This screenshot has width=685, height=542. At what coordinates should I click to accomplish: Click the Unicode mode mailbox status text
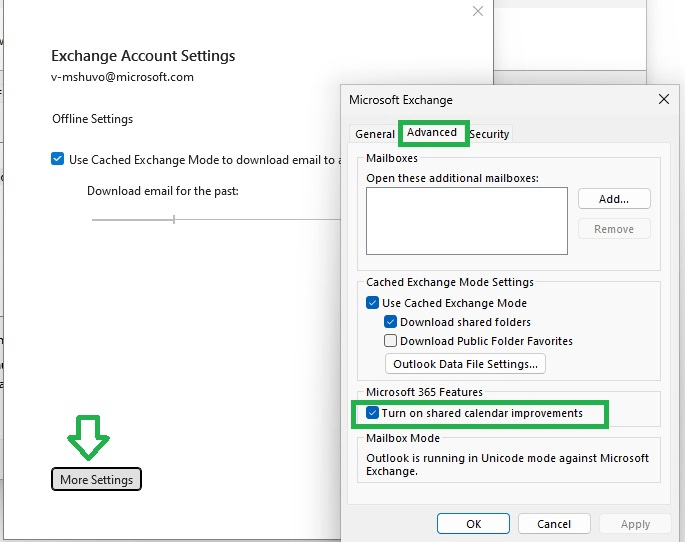coord(507,464)
